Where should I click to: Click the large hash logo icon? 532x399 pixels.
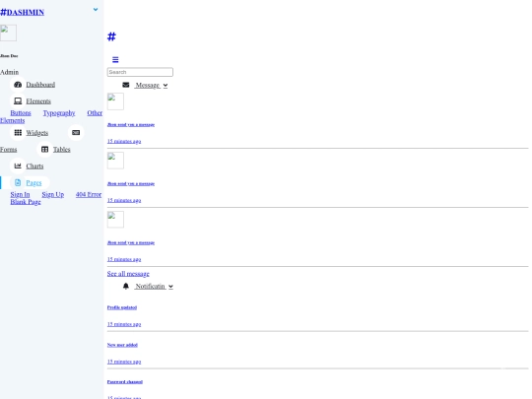click(x=111, y=36)
